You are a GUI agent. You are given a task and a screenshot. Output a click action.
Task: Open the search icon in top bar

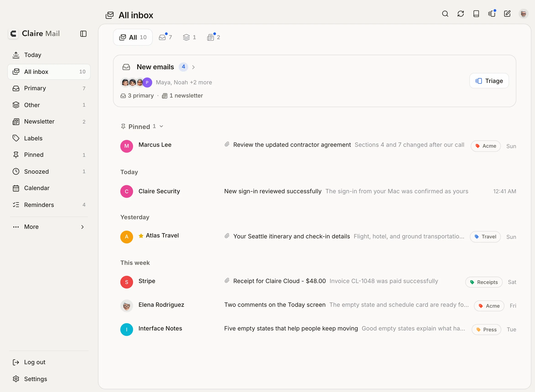tap(445, 14)
